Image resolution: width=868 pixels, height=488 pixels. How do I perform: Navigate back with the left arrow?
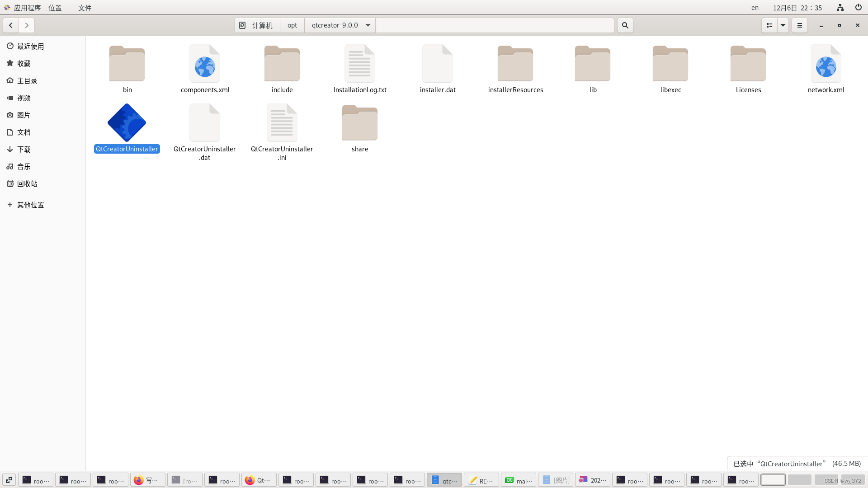[x=10, y=25]
